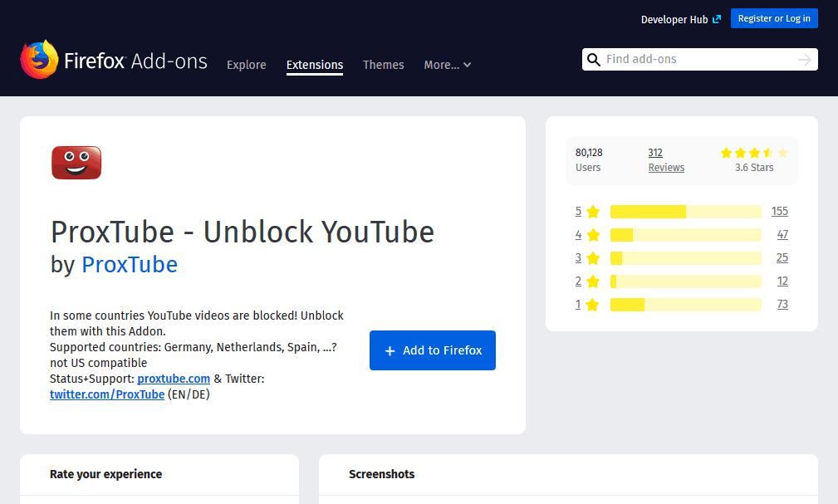Click the star icon in the 2-star row

point(593,281)
